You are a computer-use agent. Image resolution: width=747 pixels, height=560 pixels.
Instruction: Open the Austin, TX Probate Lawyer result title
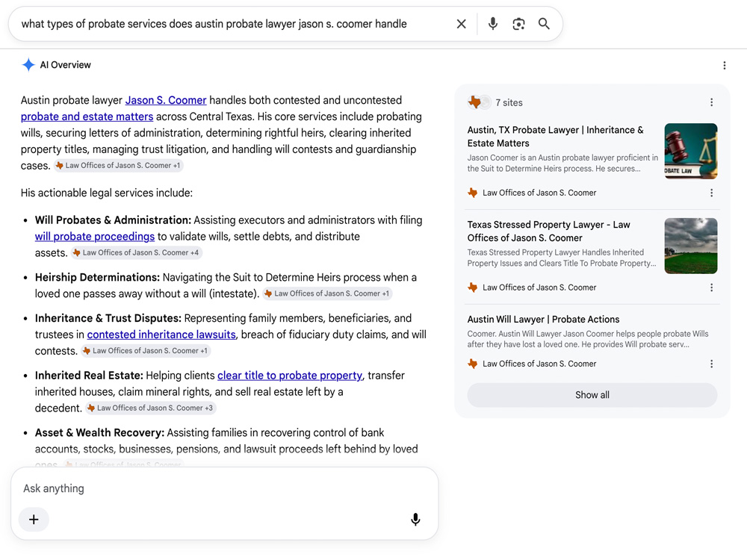point(555,137)
